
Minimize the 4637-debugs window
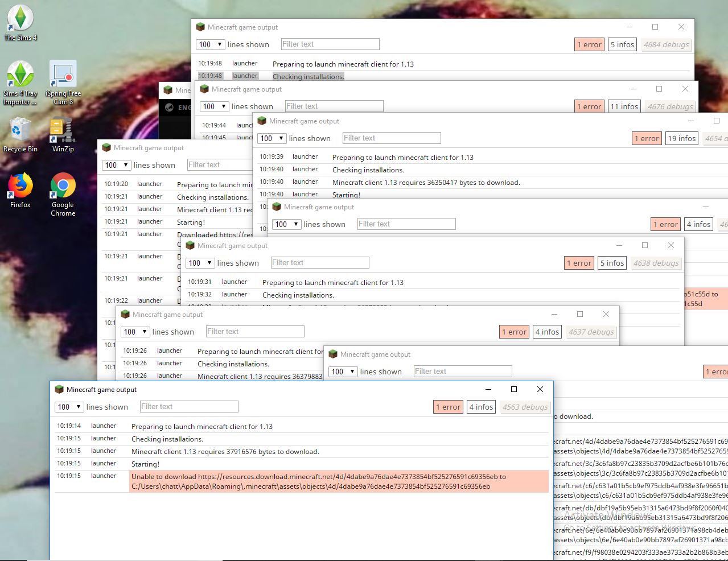554,315
